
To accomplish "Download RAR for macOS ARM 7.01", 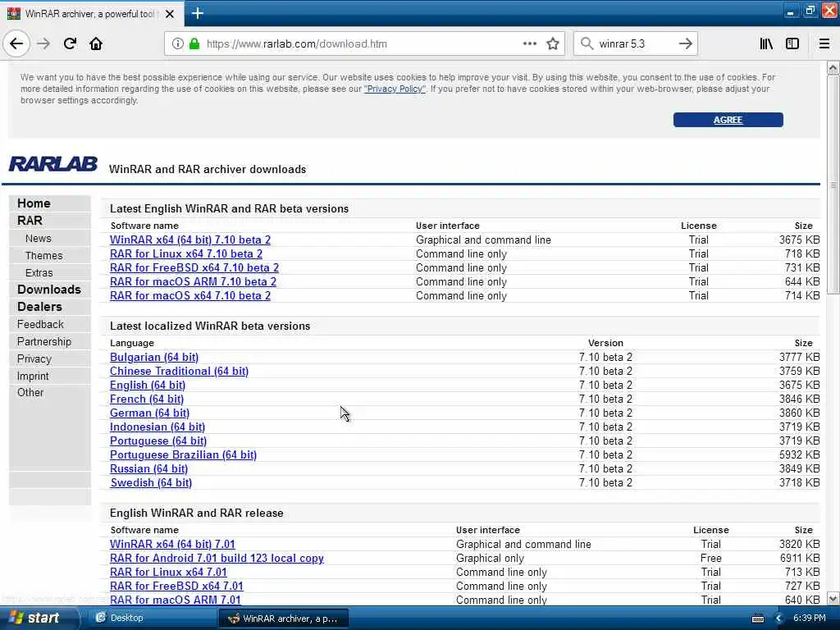I will coord(176,600).
